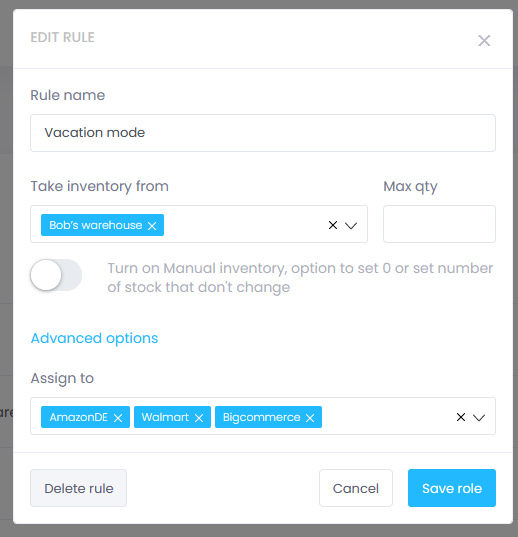Click the Rule name input field

pos(263,133)
